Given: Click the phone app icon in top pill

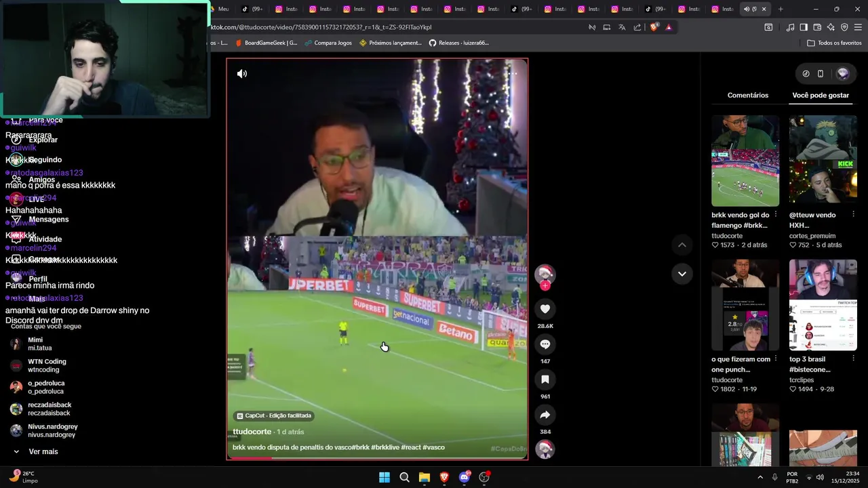Looking at the screenshot, I should [x=821, y=74].
